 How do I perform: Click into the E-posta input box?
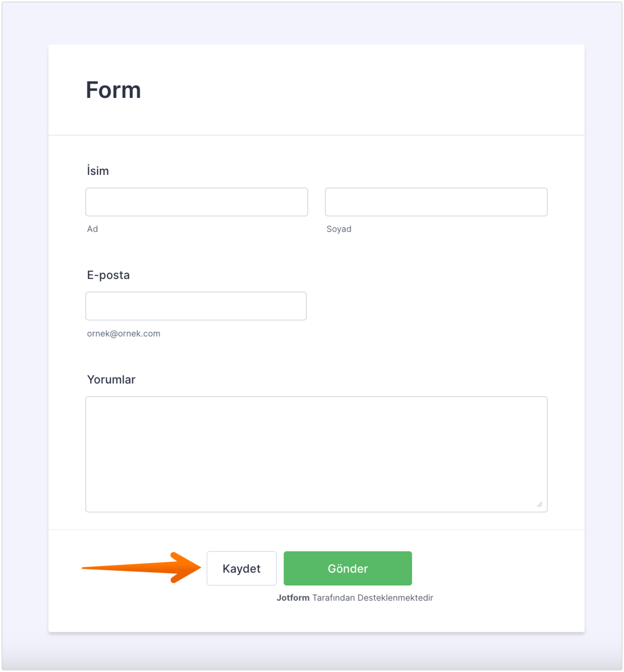(196, 306)
